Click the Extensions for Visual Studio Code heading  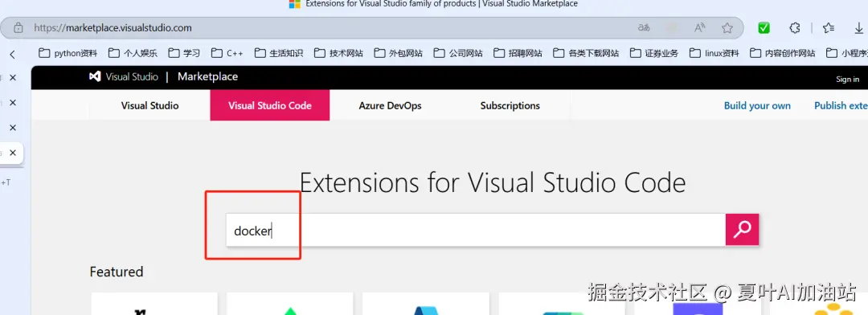pyautogui.click(x=493, y=182)
